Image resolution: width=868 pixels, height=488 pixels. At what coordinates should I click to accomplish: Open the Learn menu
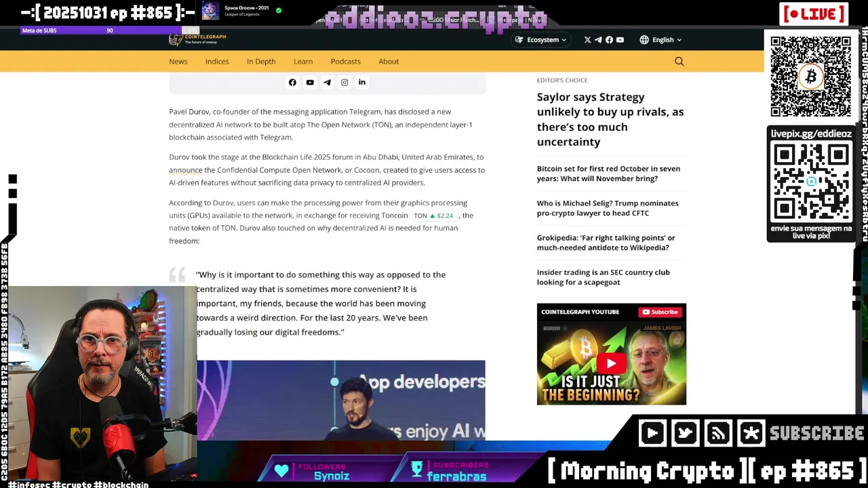coord(303,61)
